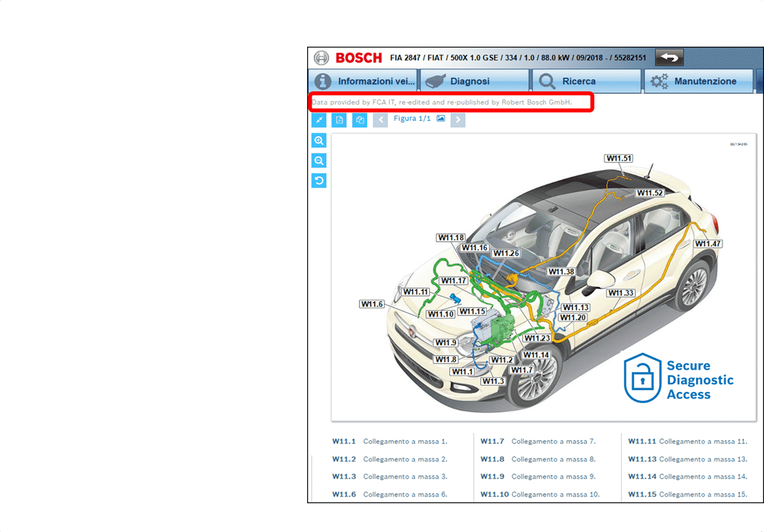Select legend row 'Collegamento a massa 14.'
The image size is (764, 532).
[x=703, y=476]
